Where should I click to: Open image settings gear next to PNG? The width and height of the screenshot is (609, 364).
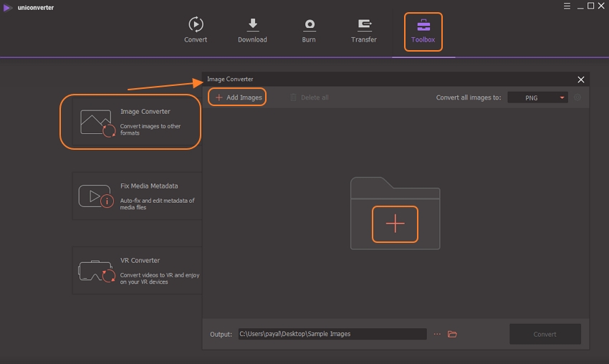pos(577,97)
